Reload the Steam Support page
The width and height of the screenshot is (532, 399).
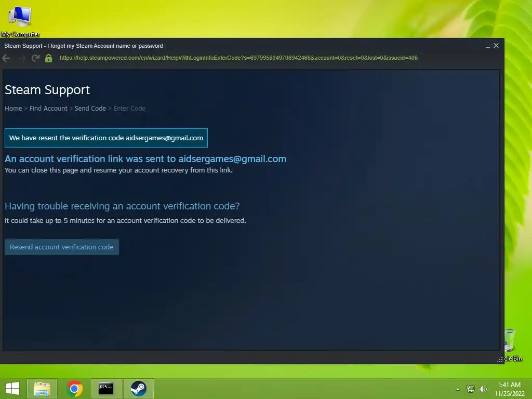(36, 58)
